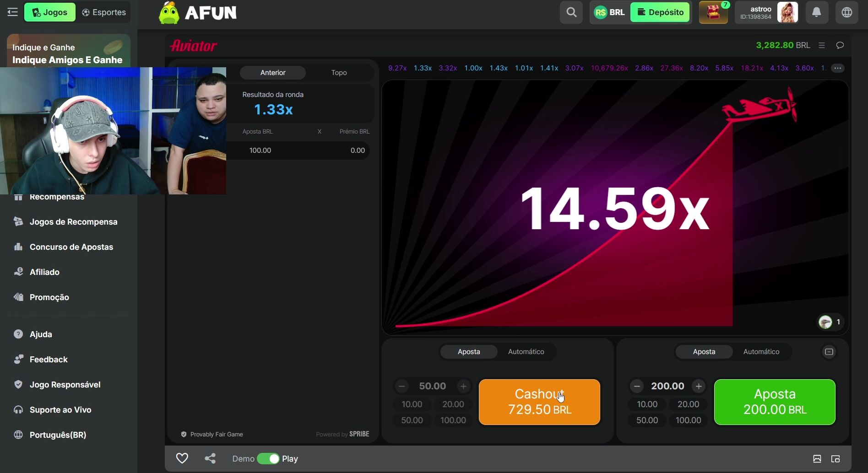Viewport: 868px width, 473px height.
Task: Open the Jogos section
Action: [x=49, y=12]
